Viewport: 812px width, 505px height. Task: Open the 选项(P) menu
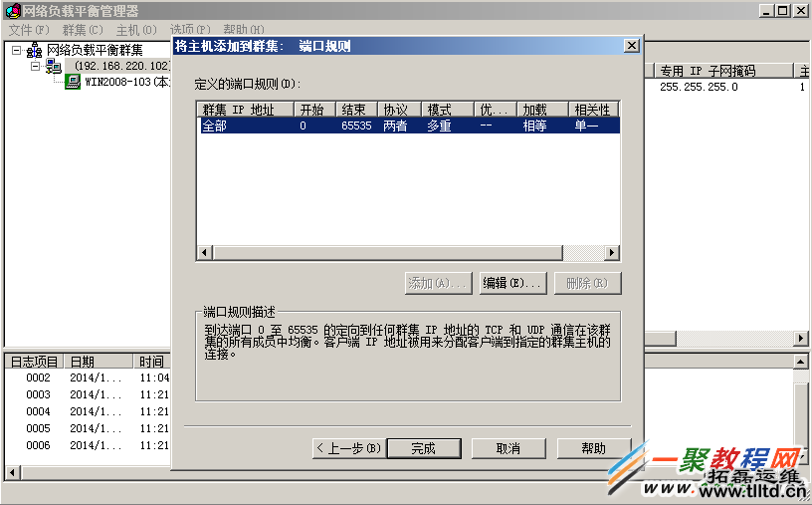pyautogui.click(x=190, y=30)
